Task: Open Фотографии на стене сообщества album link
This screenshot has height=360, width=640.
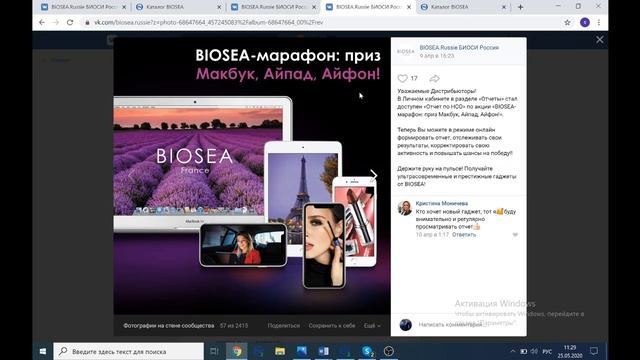Action: click(169, 326)
